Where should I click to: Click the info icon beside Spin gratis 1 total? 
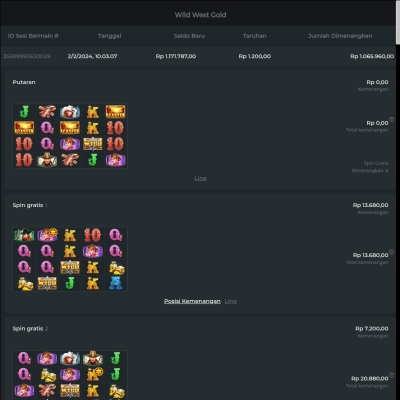[391, 252]
